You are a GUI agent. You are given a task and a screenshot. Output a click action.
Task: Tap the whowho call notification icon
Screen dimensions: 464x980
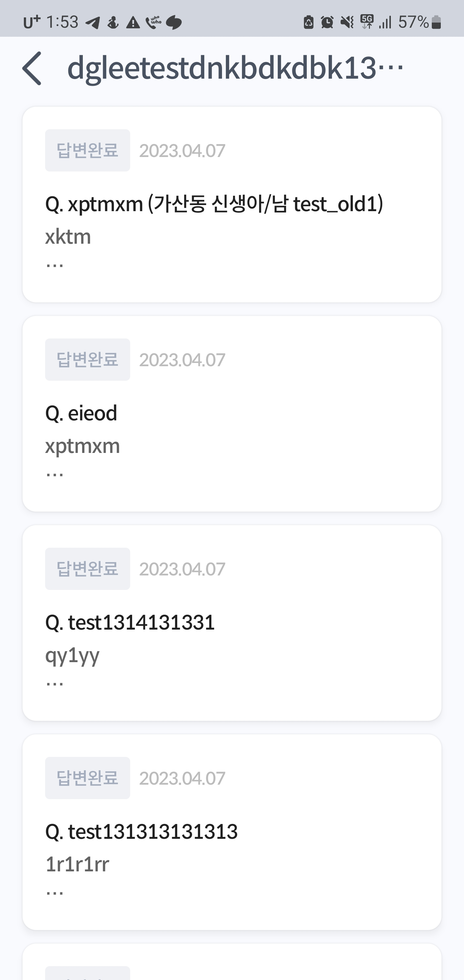153,23
